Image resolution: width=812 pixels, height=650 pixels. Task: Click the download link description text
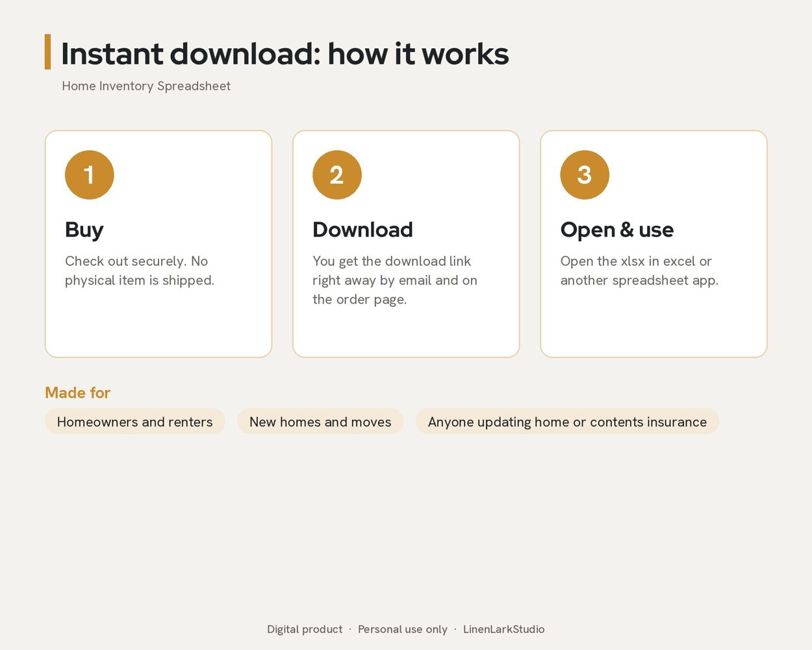395,280
